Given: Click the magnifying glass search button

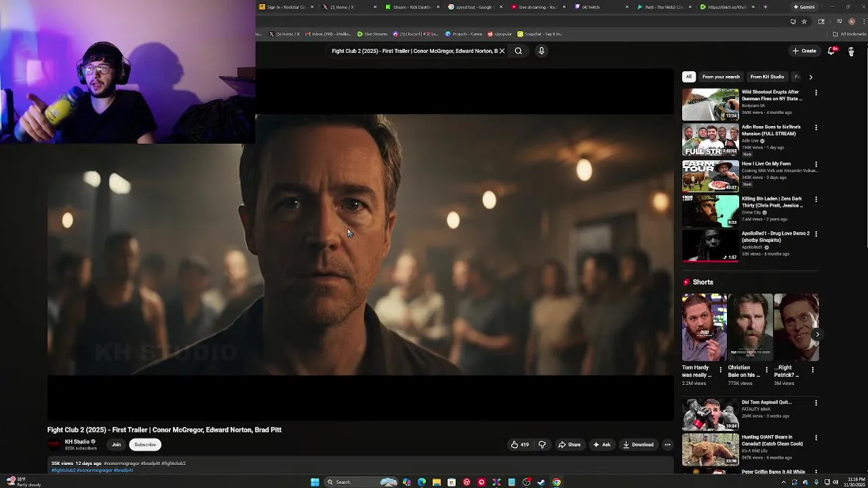Looking at the screenshot, I should (x=518, y=51).
